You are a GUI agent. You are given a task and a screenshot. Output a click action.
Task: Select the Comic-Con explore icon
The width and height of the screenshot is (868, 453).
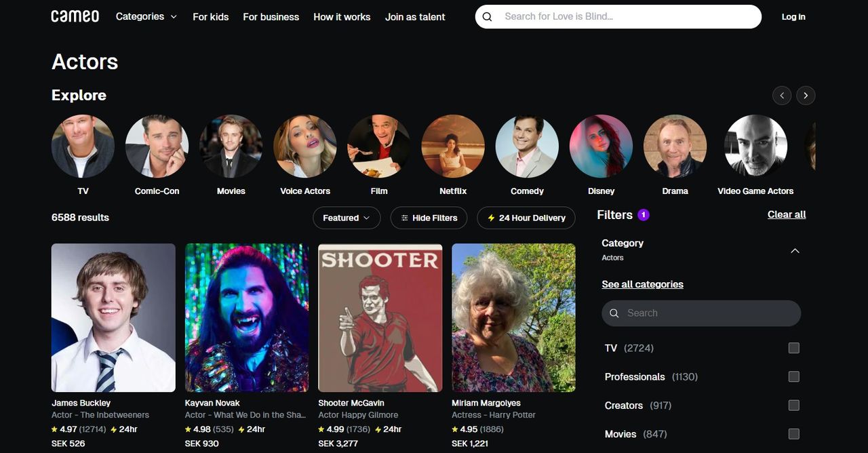157,146
